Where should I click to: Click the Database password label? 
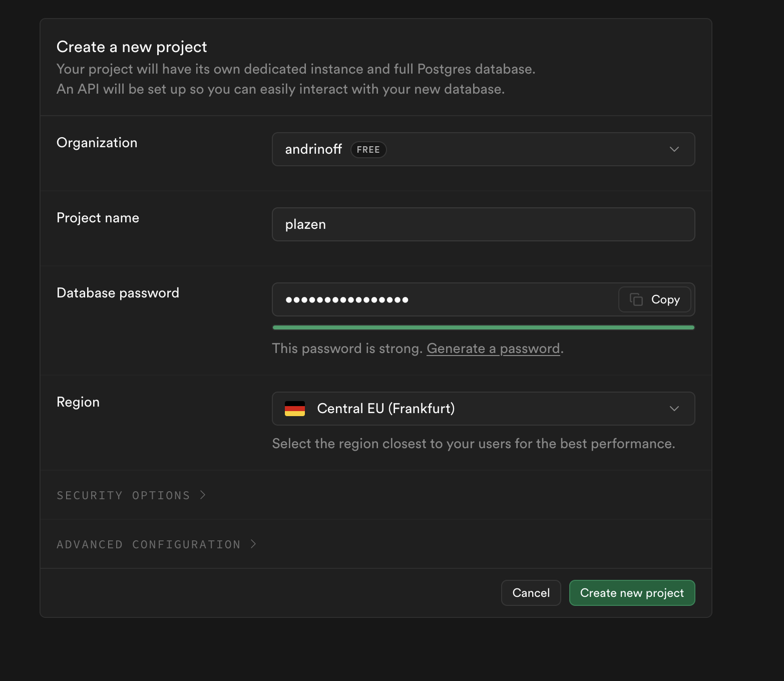click(x=118, y=293)
